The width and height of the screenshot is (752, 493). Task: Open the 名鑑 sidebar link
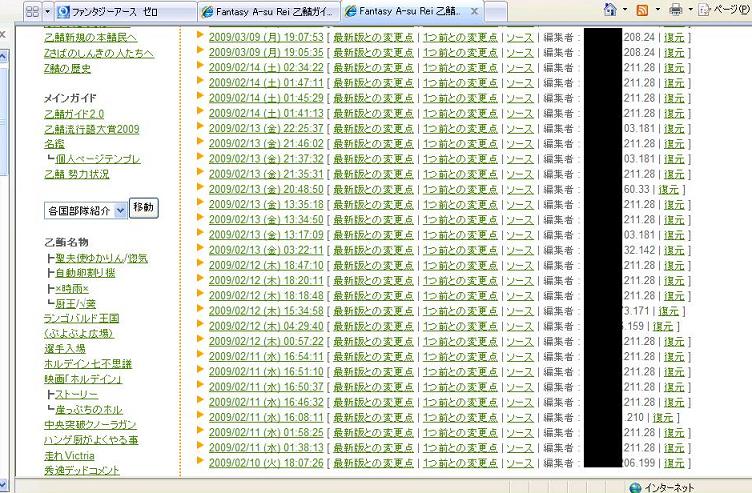54,144
